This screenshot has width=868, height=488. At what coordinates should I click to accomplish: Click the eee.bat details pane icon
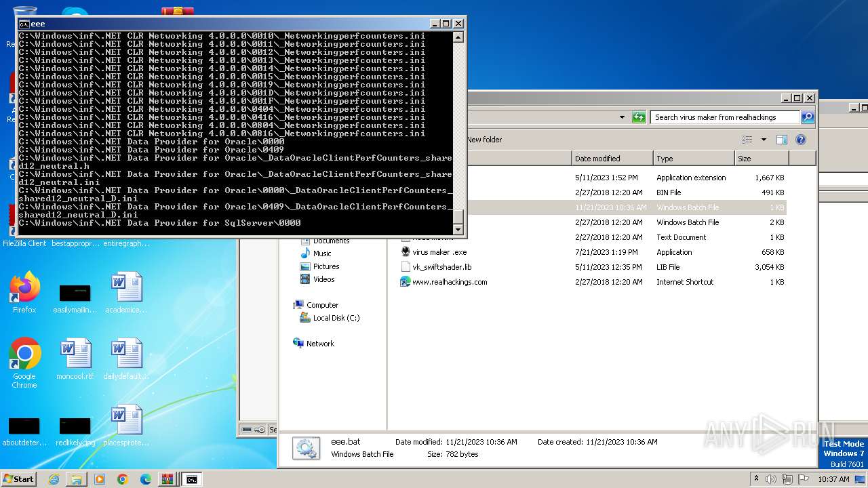pyautogui.click(x=307, y=448)
